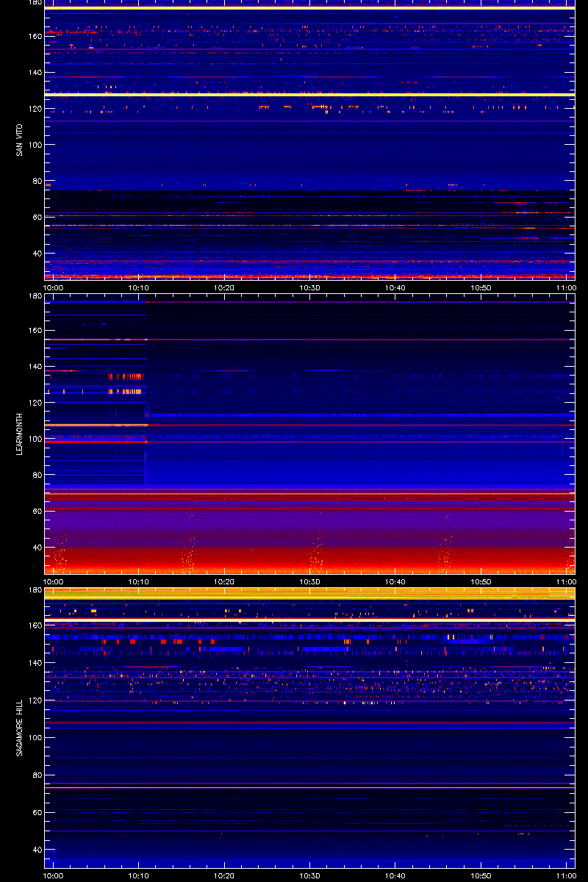This screenshot has width=588, height=882.
Task: Pick the 140 frequency tick on Sagamore Hill axis
Action: 35,663
